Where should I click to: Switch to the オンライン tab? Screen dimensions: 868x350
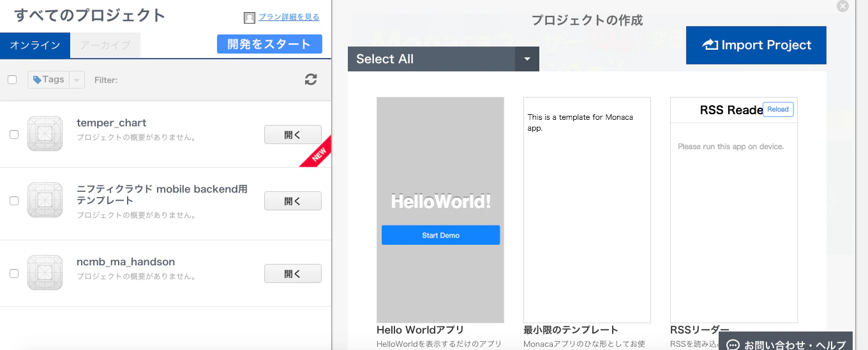(x=35, y=45)
